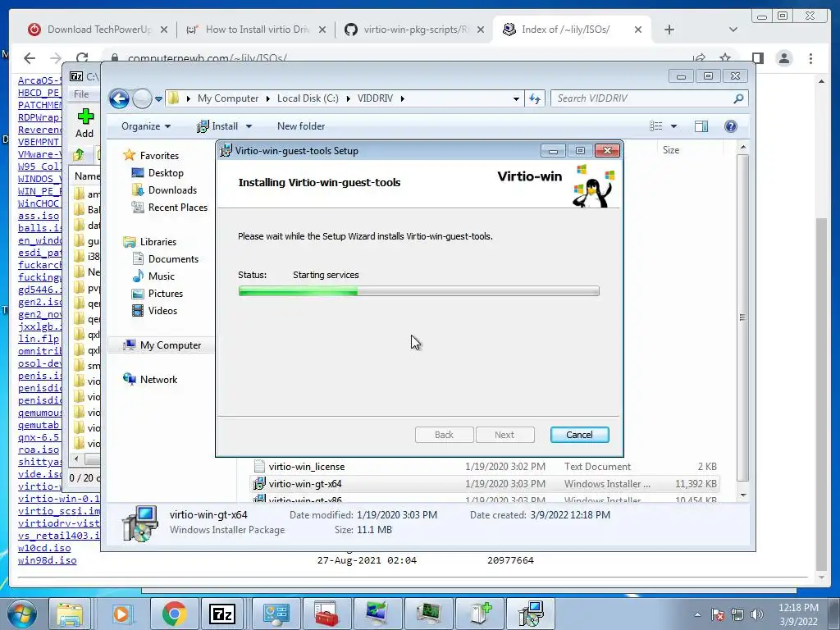Show hidden tray icons arrow
Viewport: 840px width, 630px height.
697,614
